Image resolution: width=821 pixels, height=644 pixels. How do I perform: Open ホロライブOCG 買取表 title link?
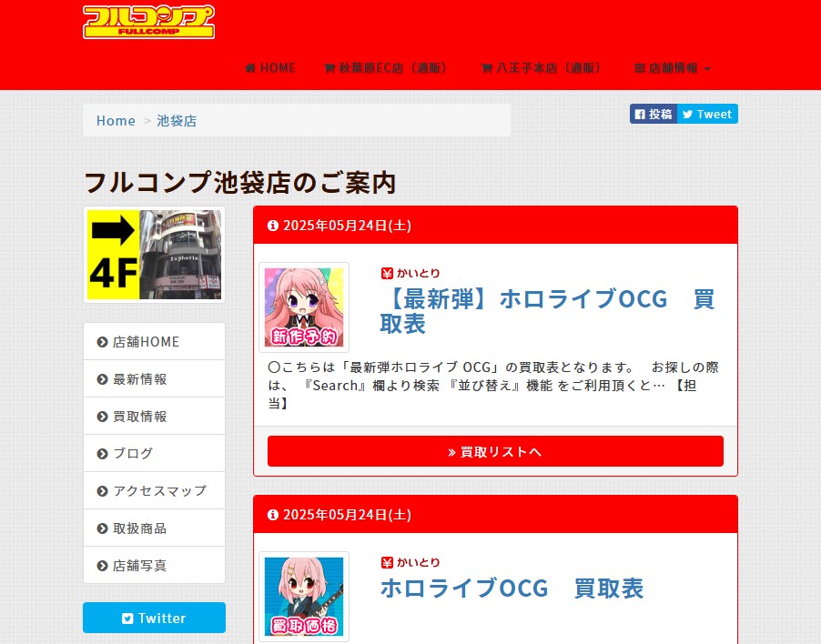(x=512, y=589)
